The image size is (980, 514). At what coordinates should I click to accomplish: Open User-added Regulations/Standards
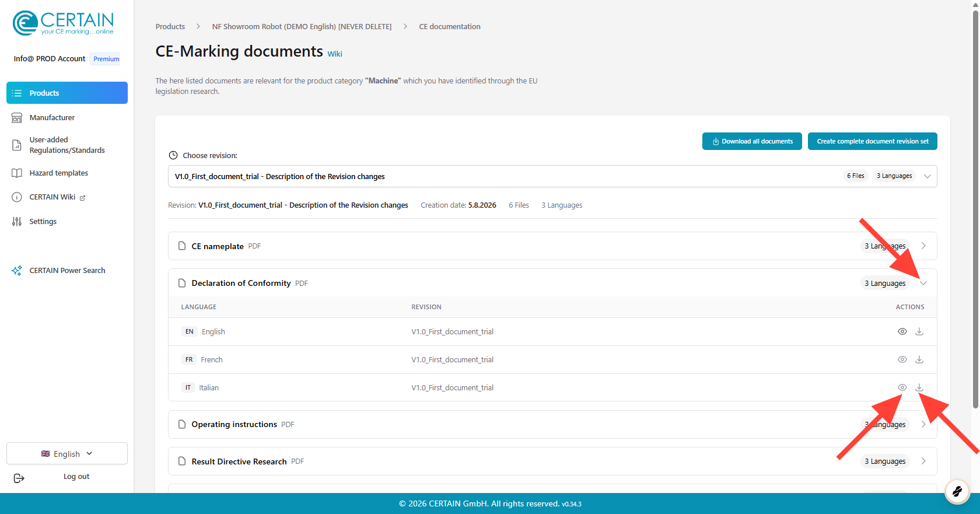(67, 145)
